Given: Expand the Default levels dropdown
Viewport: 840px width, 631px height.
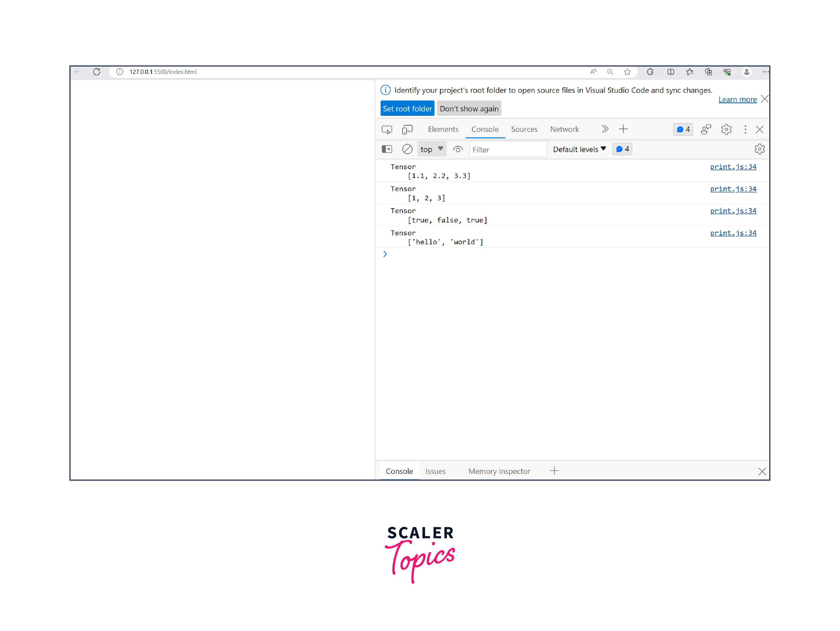Looking at the screenshot, I should click(x=579, y=149).
